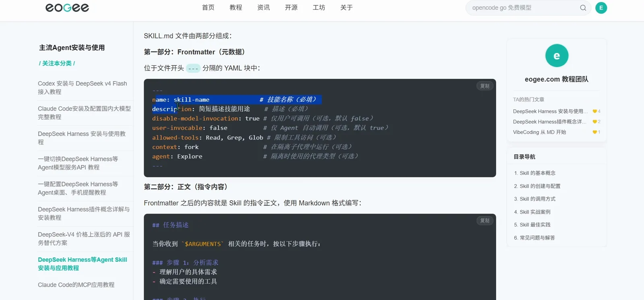Viewport: 644px width, 300px height.
Task: Jump to 4. Skill 实战案例
Action: (x=532, y=212)
